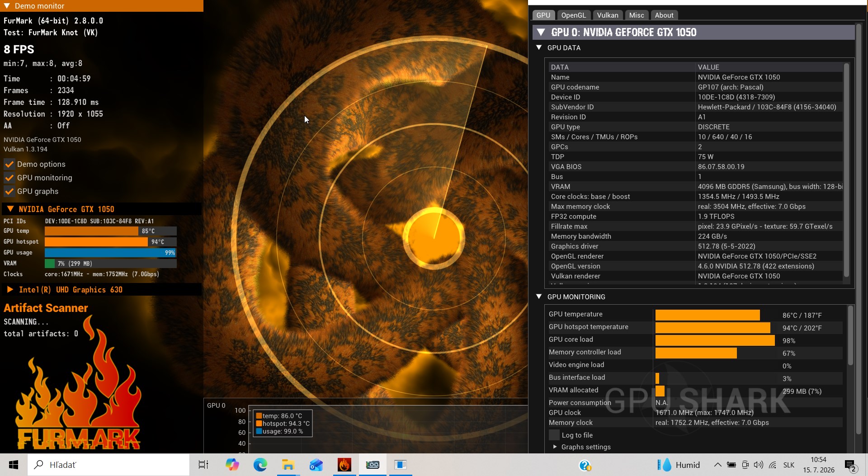Uncheck the GPU graphs checkbox
The image size is (868, 476).
pos(9,191)
